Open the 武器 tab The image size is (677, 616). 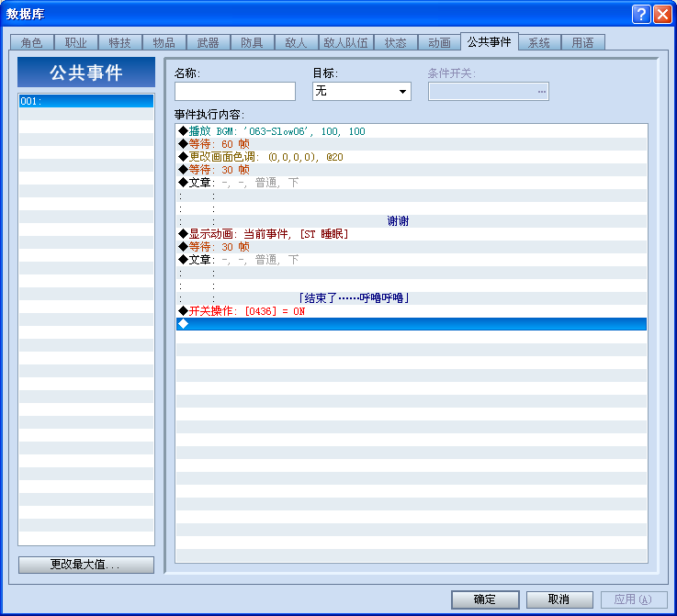[209, 42]
